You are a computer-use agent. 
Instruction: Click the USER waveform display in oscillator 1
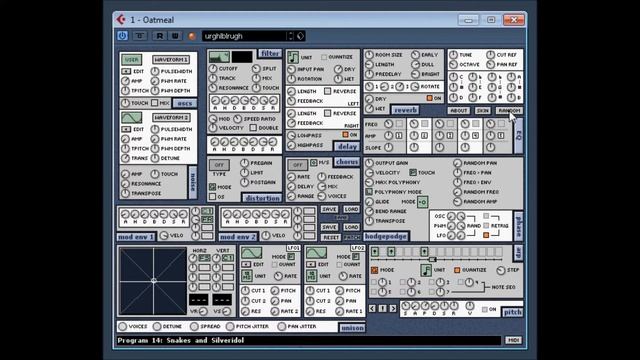pos(131,60)
